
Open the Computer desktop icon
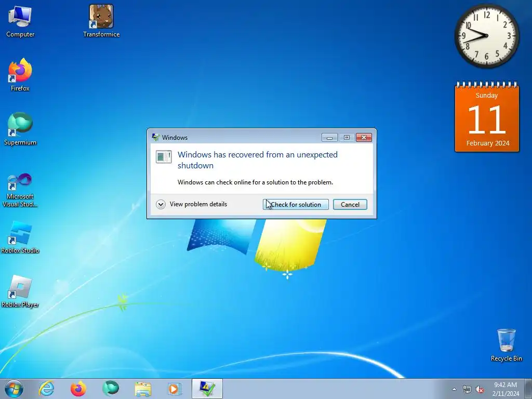pyautogui.click(x=20, y=21)
